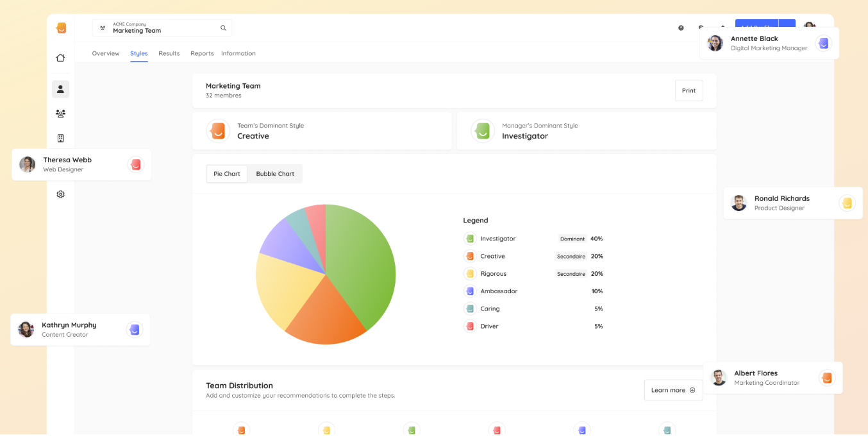The image size is (868, 442).
Task: Toggle Theresa Webb's red style badge
Action: coord(135,164)
